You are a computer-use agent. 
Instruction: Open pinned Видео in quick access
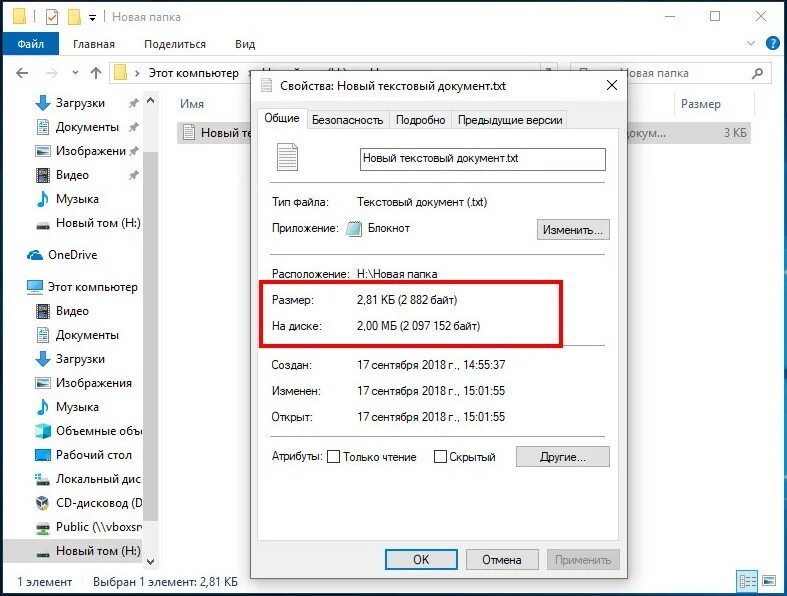72,175
